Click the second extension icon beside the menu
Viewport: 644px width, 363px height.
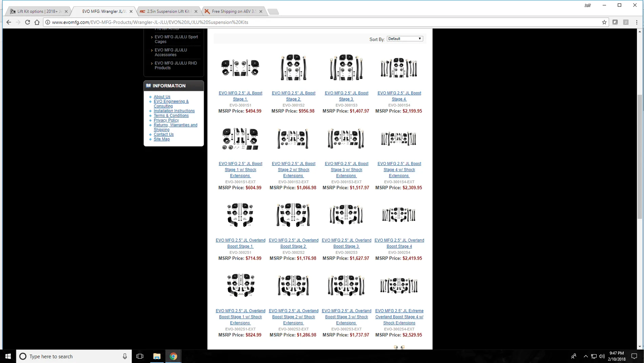(626, 22)
